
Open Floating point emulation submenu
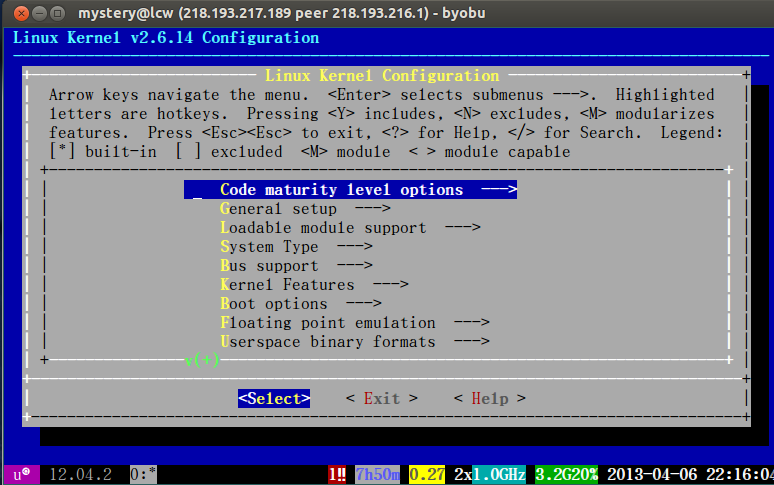(354, 322)
